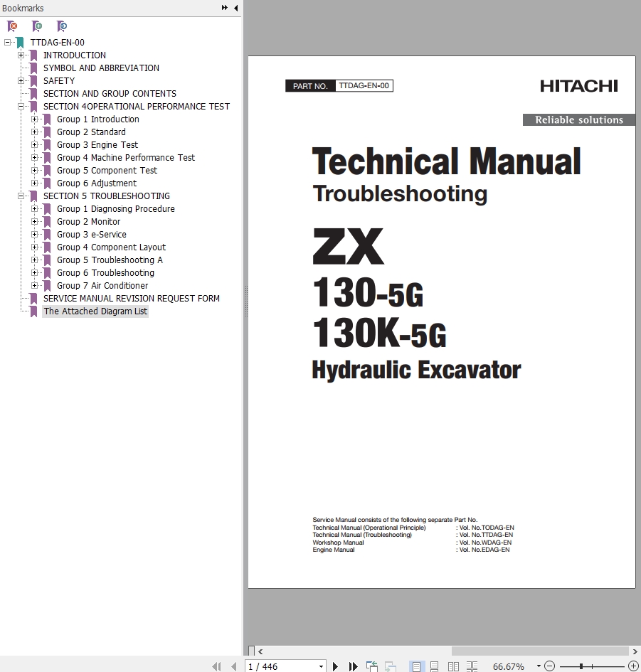Screen dimensions: 641x672
Task: Expand Group 2 Monitor bookmark
Action: point(34,222)
